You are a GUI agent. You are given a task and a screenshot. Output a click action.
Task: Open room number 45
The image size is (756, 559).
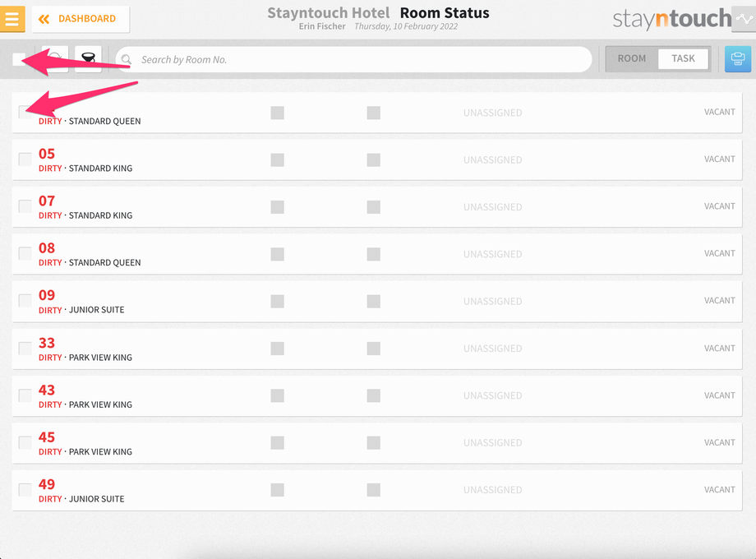(47, 437)
